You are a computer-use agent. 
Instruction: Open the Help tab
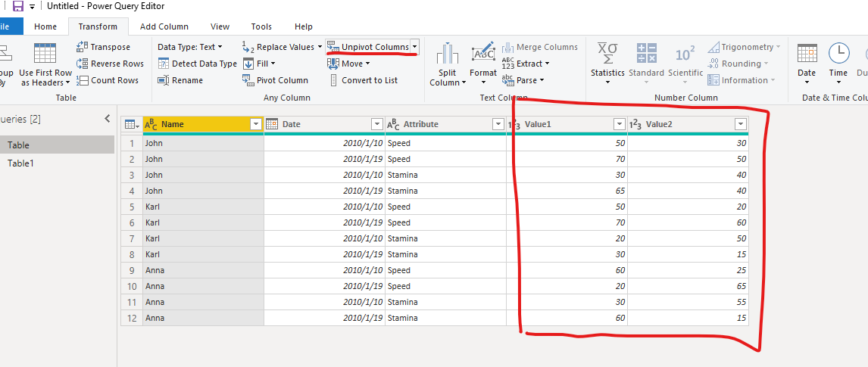(x=304, y=26)
